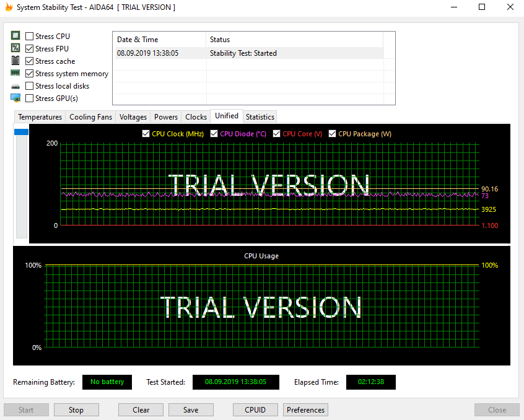Close the window via title bar X
The height and width of the screenshot is (420, 524).
(510, 7)
